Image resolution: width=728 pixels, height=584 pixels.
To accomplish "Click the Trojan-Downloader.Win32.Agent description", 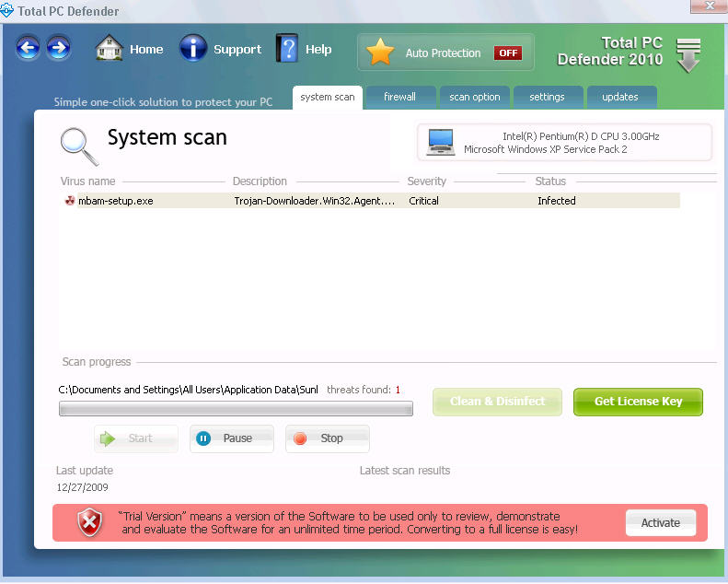I will (315, 201).
